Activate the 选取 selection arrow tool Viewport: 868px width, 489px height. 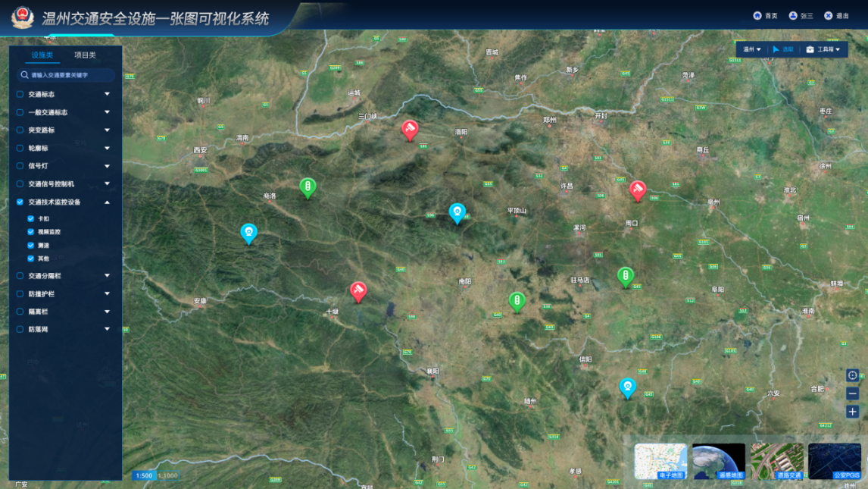pyautogui.click(x=776, y=49)
